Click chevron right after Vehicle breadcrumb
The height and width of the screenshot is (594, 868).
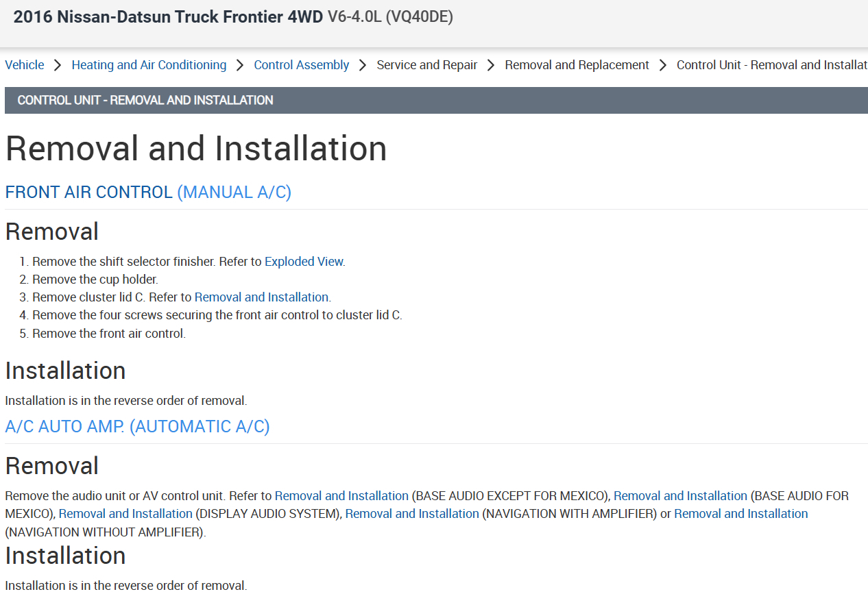click(58, 65)
